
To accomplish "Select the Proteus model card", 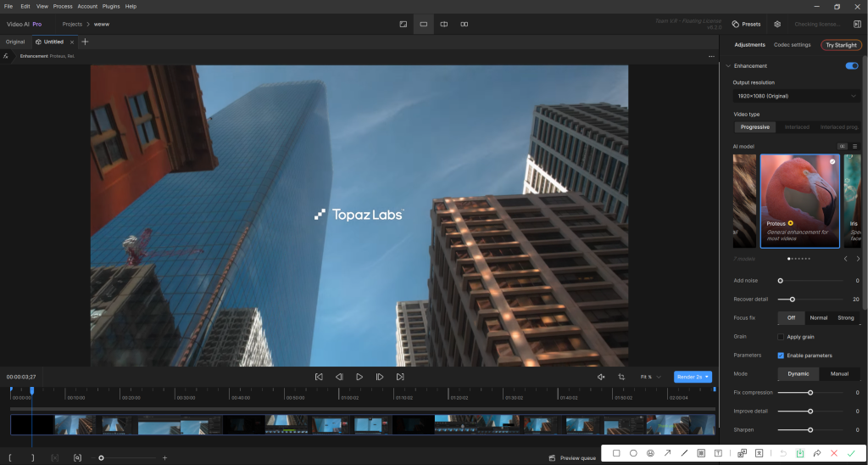I will coord(800,201).
